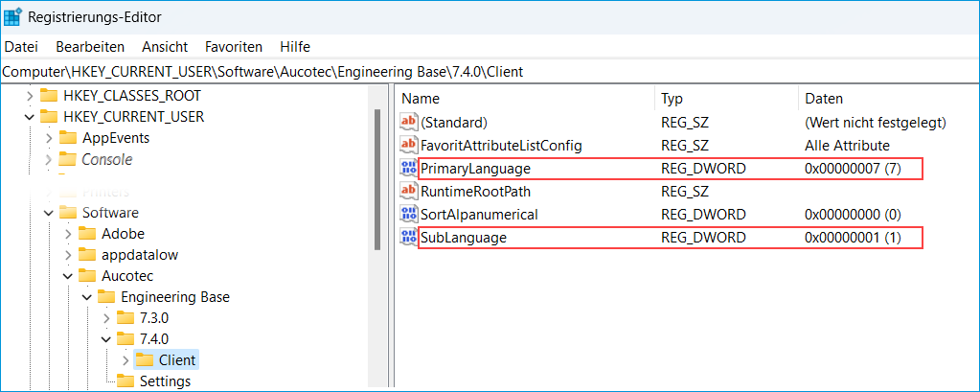Screen dimensions: 980x392
Task: Collapse the HKEY_CURRENT_USER tree node
Action: pos(29,117)
